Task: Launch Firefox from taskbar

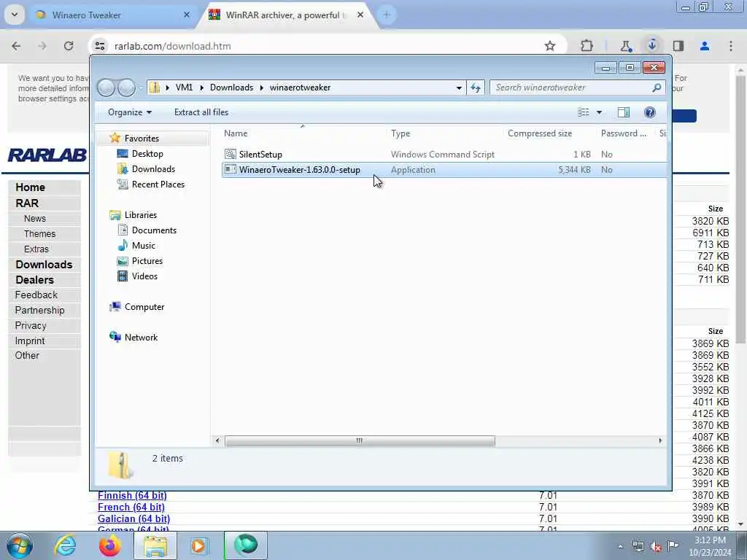Action: pyautogui.click(x=110, y=545)
